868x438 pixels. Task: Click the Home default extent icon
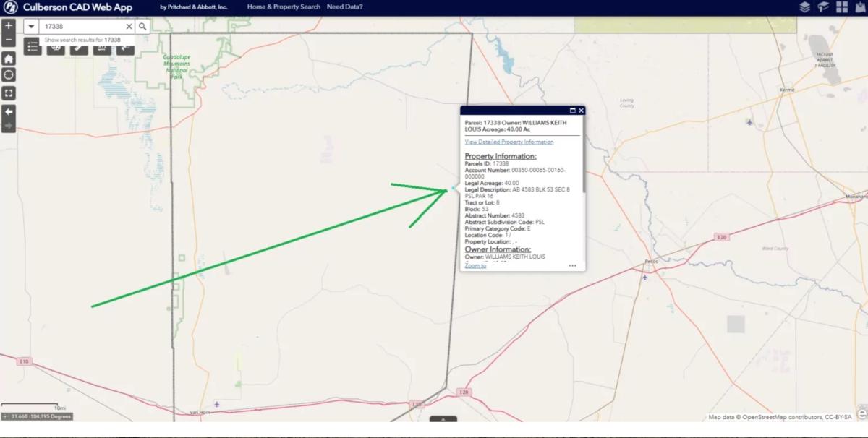point(9,57)
